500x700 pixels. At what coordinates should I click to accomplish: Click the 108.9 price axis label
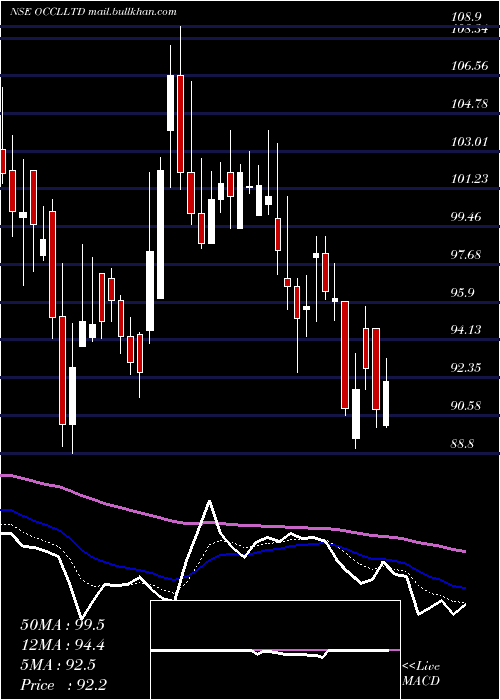tap(466, 17)
